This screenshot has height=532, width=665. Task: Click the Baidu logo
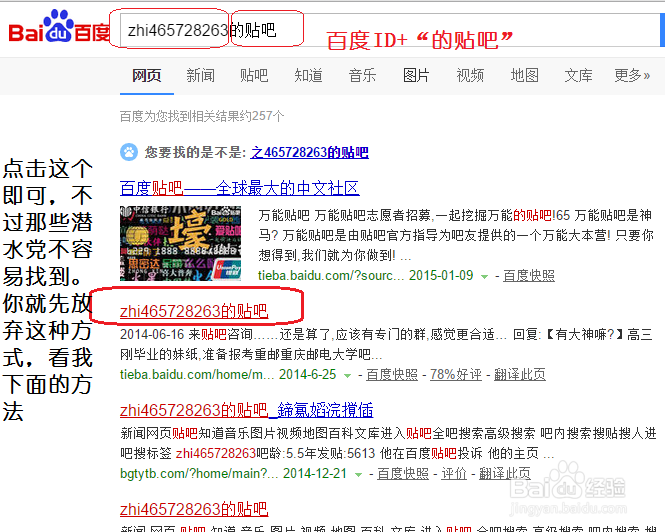tap(59, 27)
